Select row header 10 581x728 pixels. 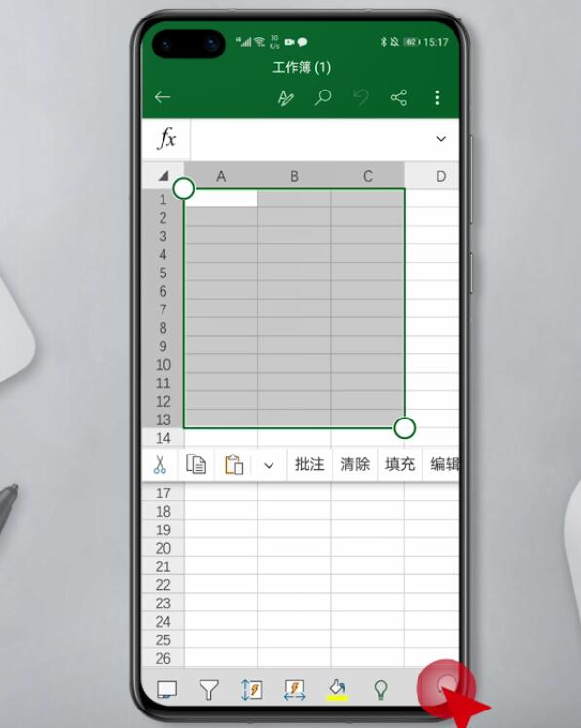click(163, 364)
